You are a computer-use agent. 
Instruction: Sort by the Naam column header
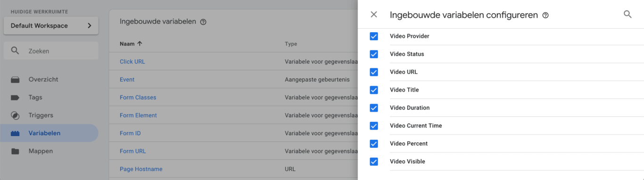point(127,43)
